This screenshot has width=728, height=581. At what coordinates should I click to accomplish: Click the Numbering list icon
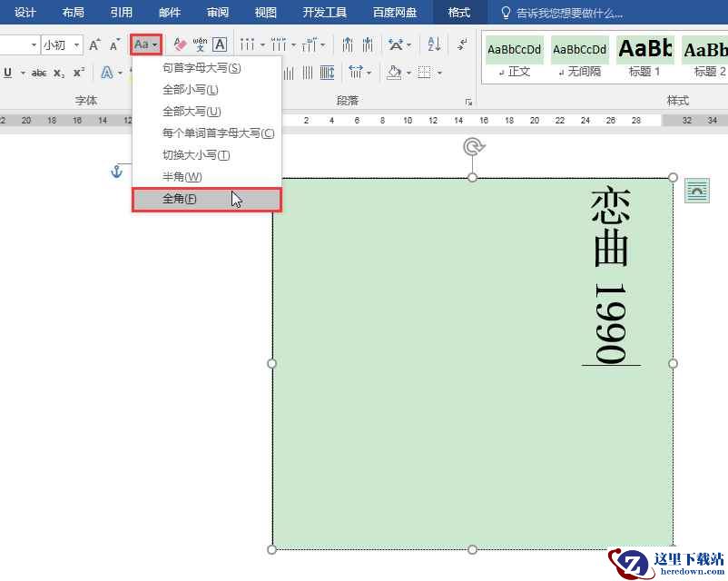click(x=279, y=45)
